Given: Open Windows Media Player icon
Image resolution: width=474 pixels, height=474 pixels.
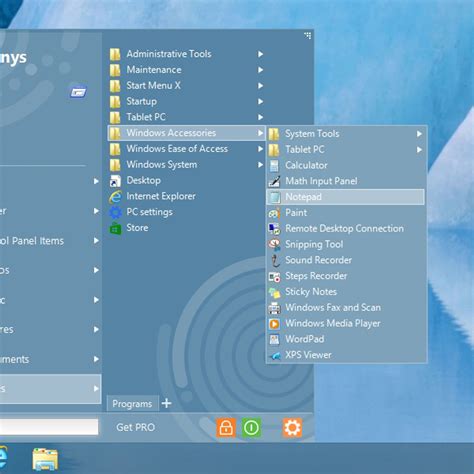Looking at the screenshot, I should point(274,324).
